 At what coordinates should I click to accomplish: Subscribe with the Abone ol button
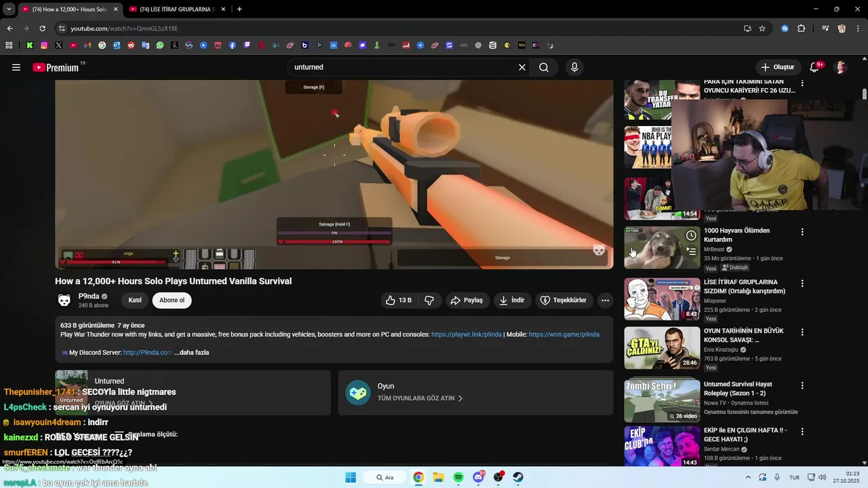tap(172, 300)
